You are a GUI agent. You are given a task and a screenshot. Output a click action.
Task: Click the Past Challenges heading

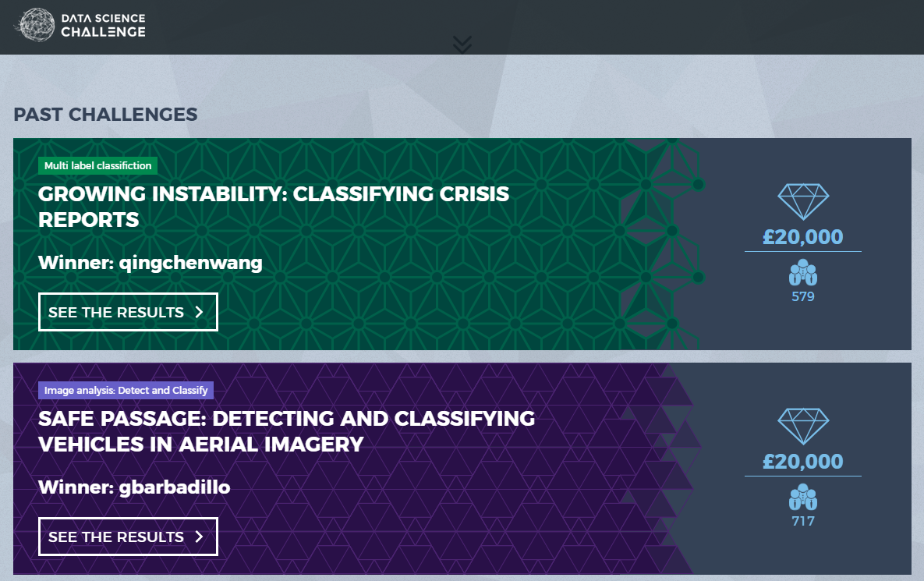tap(105, 115)
